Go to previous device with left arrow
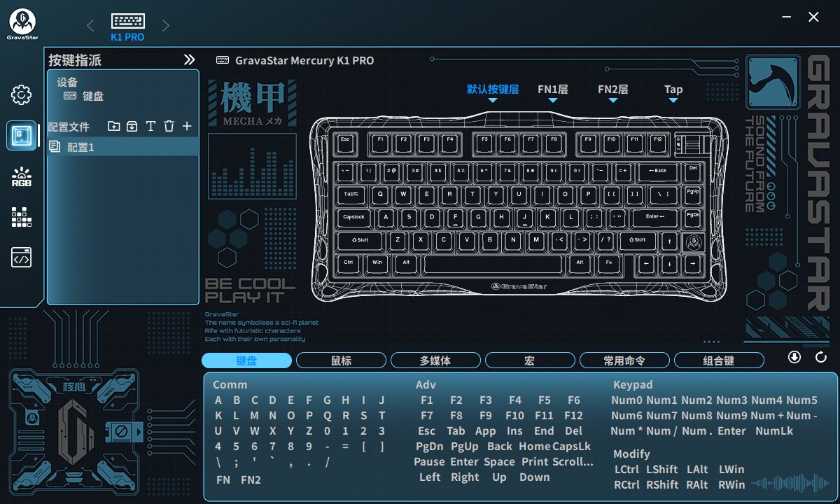 click(x=90, y=26)
